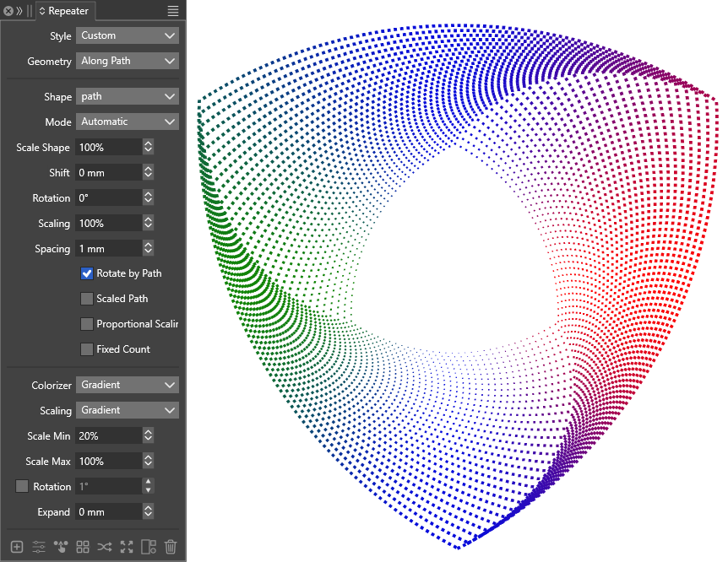
Task: Click the Shift stepper arrows
Action: (148, 173)
